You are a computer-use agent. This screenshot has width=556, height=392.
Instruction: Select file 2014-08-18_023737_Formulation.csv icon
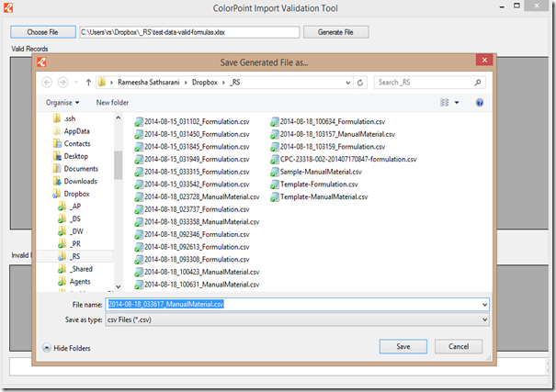tap(139, 209)
